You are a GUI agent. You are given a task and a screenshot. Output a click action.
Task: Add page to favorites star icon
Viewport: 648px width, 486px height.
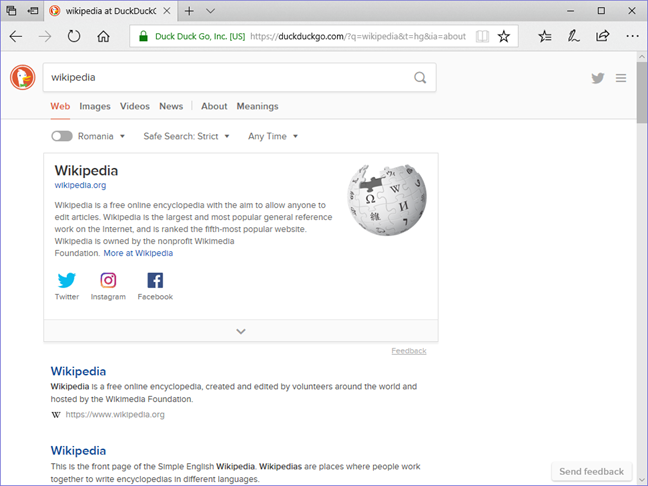503,36
